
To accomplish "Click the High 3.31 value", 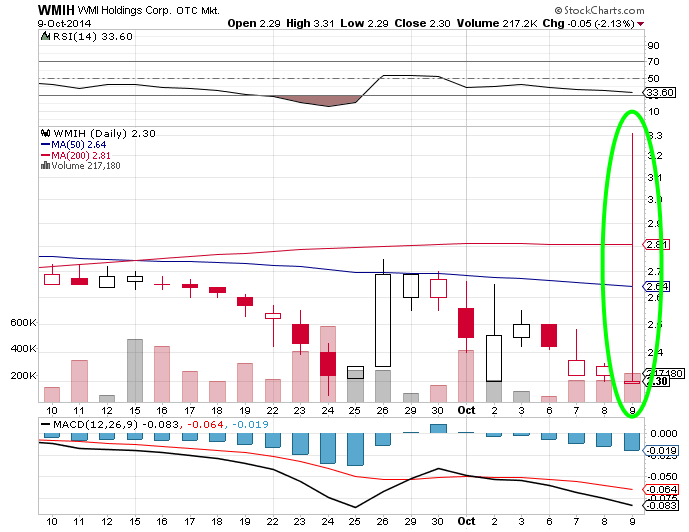I will pyautogui.click(x=310, y=23).
